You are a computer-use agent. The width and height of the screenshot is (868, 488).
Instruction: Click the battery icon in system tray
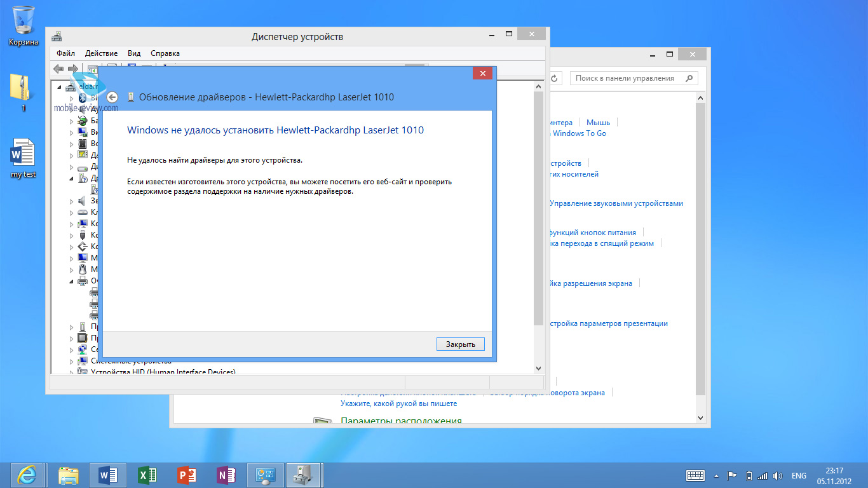coord(749,475)
